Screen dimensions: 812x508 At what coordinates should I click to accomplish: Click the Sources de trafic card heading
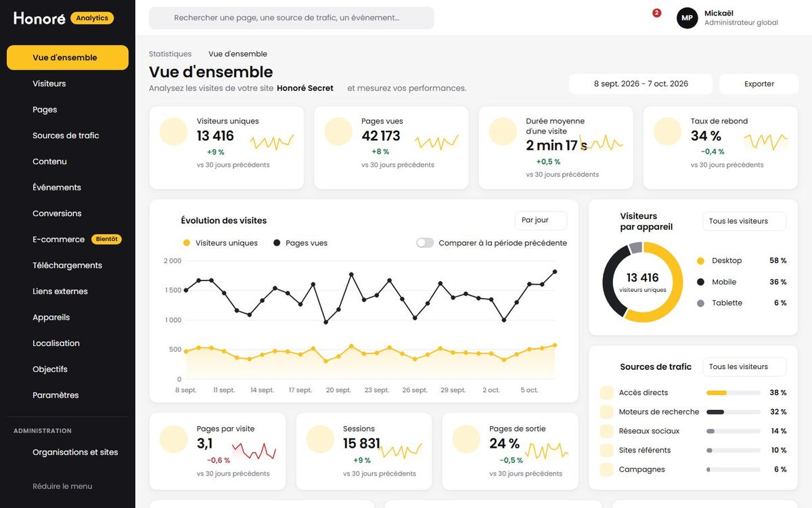pyautogui.click(x=656, y=367)
